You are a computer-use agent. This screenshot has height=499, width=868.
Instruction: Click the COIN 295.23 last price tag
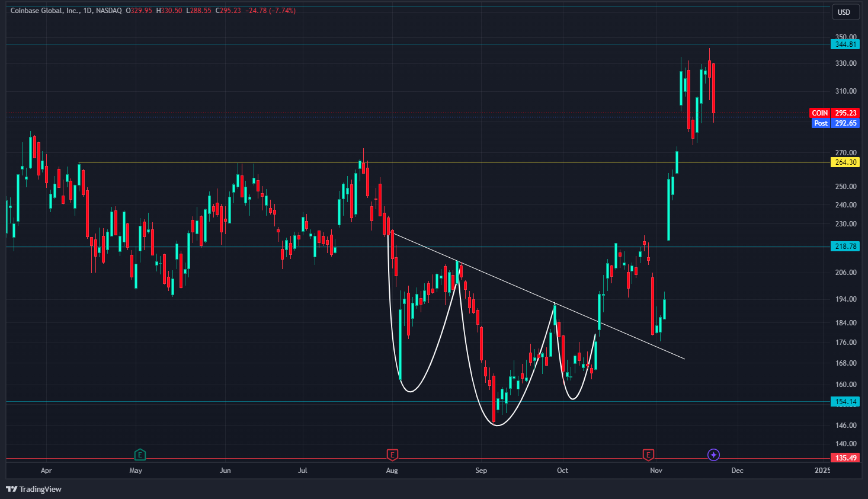[834, 113]
